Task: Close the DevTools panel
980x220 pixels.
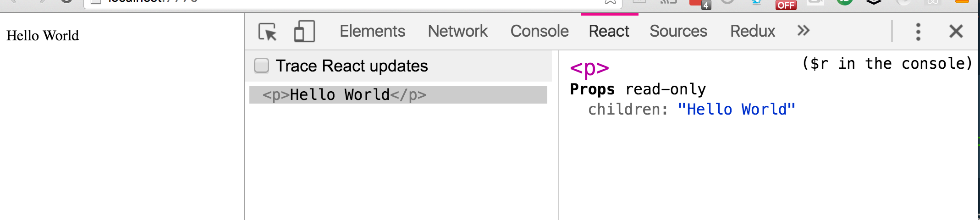Action: (x=956, y=31)
